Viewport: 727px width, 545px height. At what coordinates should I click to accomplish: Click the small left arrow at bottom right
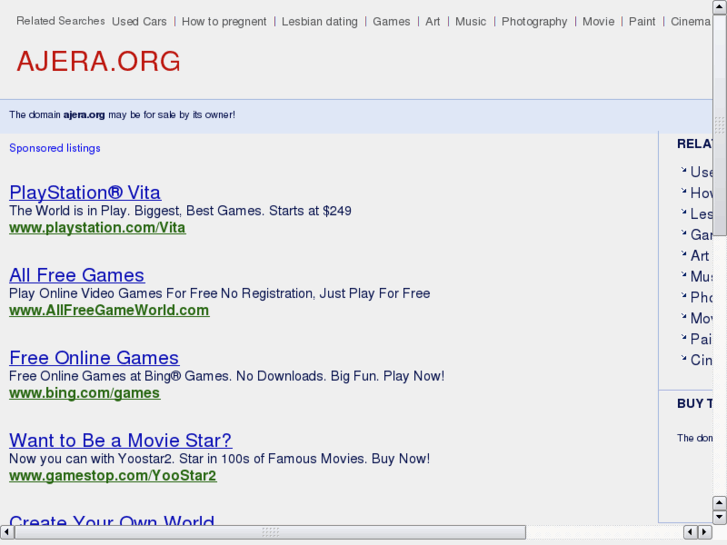(690, 532)
